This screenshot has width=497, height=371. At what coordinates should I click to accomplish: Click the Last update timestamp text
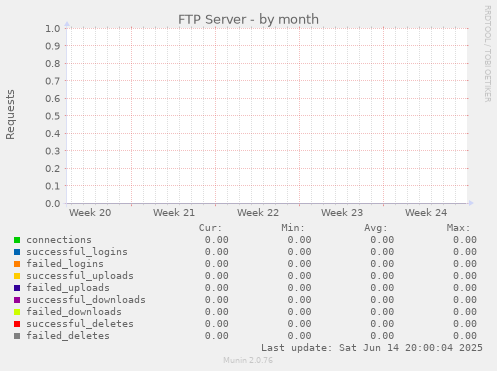[372, 348]
